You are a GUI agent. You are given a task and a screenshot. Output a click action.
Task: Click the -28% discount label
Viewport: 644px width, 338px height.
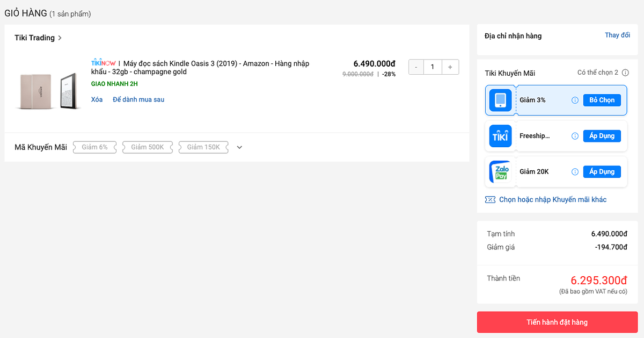coord(389,74)
